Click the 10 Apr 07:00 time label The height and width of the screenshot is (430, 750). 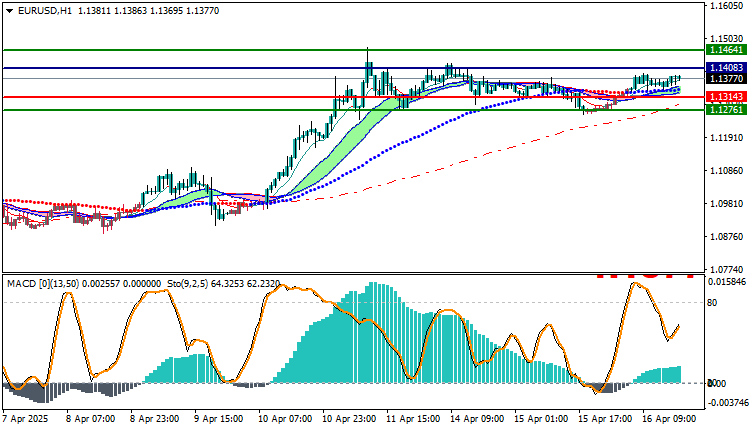point(285,419)
